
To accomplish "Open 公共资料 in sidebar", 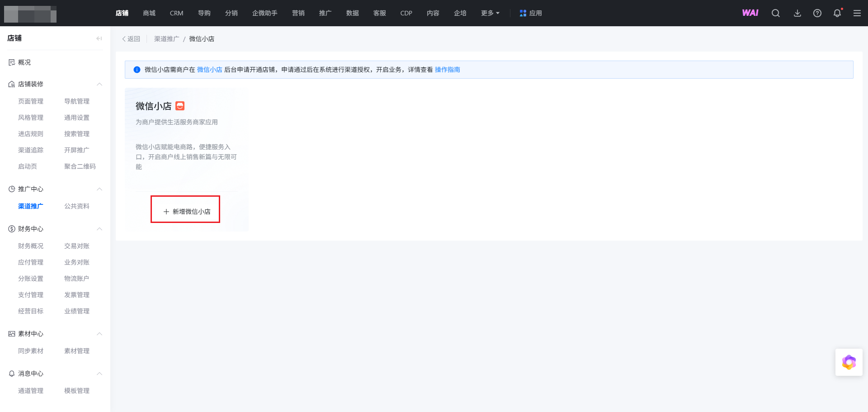I will [x=77, y=206].
